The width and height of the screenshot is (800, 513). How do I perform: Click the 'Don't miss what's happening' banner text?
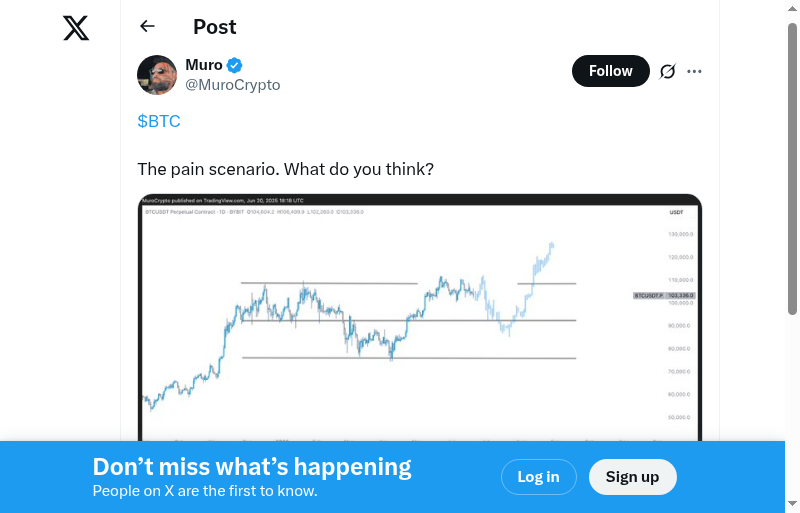click(252, 467)
